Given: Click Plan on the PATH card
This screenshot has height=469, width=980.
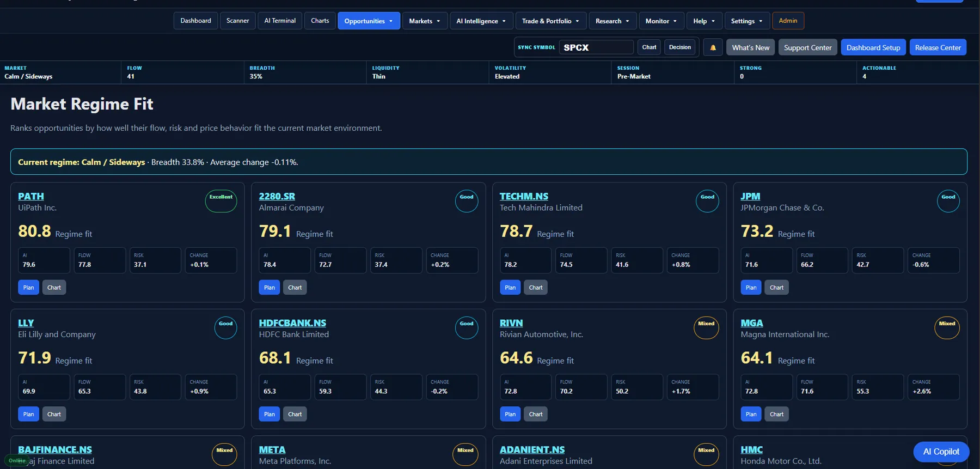Looking at the screenshot, I should [x=29, y=288].
